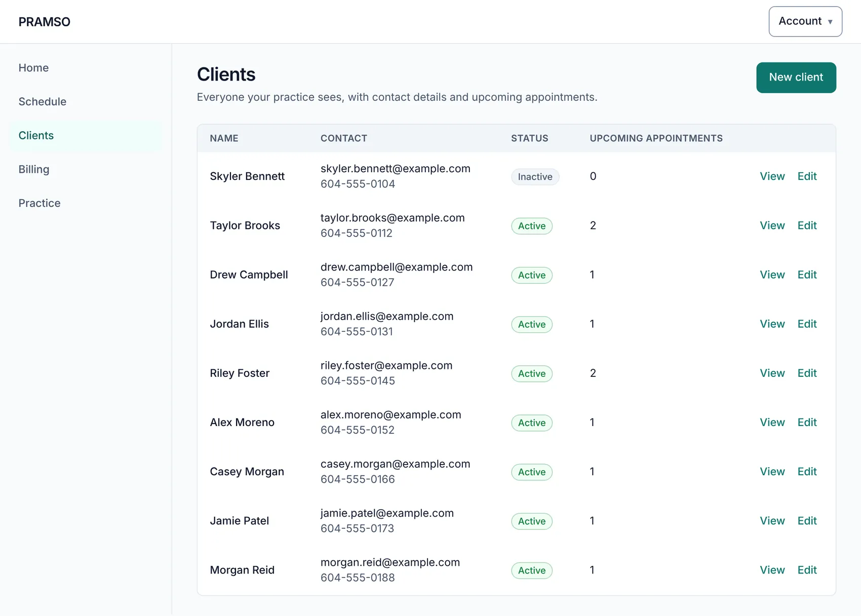Screen dimensions: 861x616
Task: Edit Drew Campbell's details
Action: point(807,275)
